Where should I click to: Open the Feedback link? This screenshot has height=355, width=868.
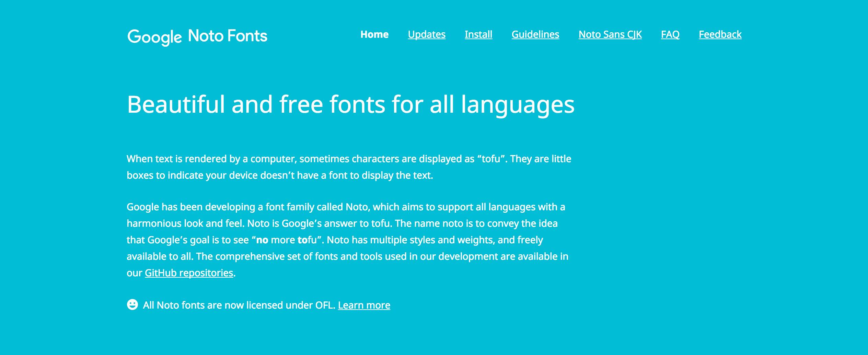pyautogui.click(x=720, y=34)
